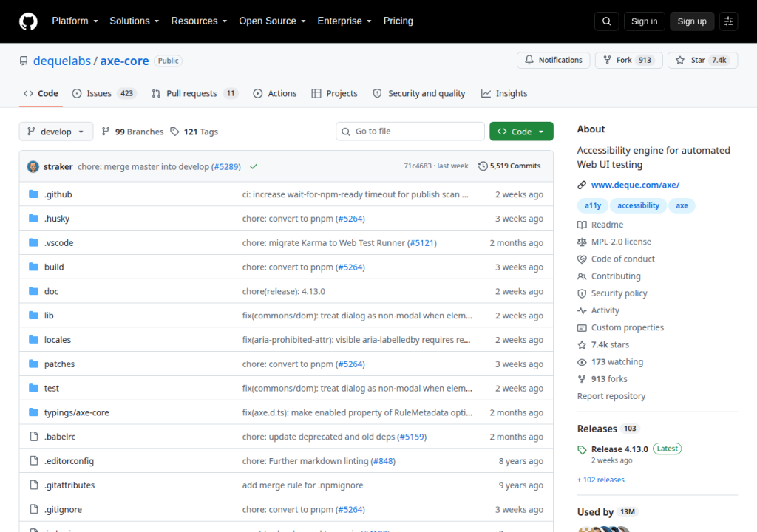This screenshot has width=757, height=532.
Task: Open the dequelabs owner link
Action: click(x=62, y=61)
